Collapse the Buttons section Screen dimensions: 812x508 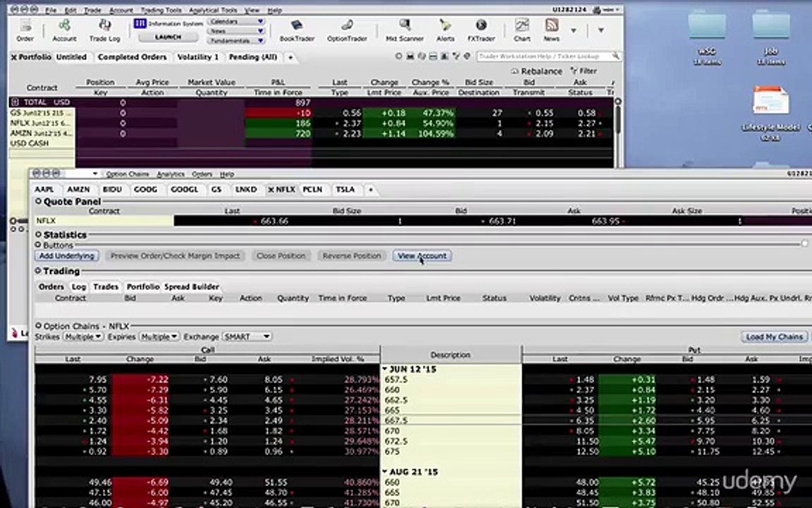(x=38, y=245)
